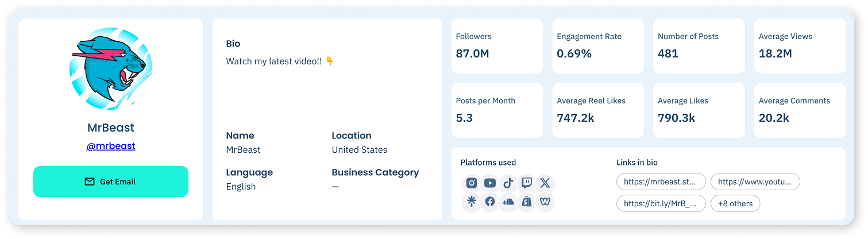
Task: Open the Facebook platform icon
Action: [490, 202]
